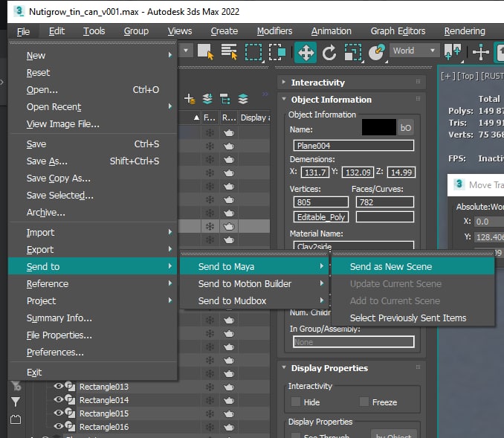Open the Import submenu
The image size is (504, 438).
[93, 233]
